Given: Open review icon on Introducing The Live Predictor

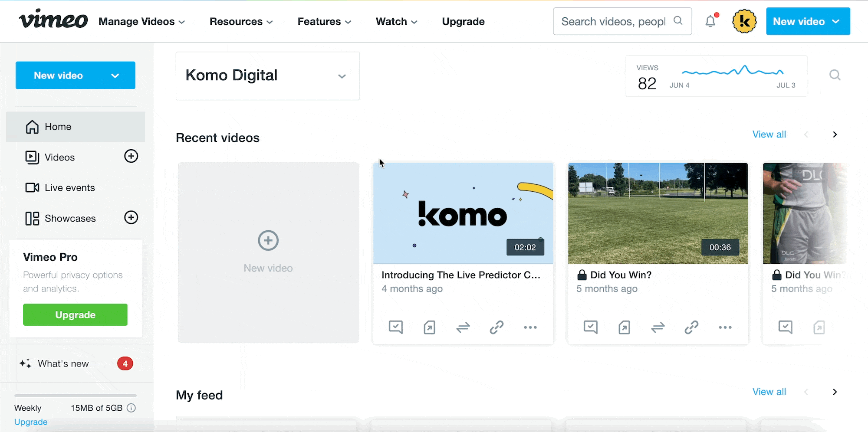Looking at the screenshot, I should [x=396, y=327].
